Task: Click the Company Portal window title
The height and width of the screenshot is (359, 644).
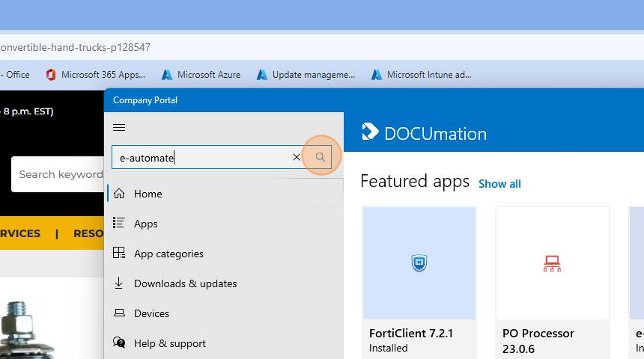Action: (145, 100)
